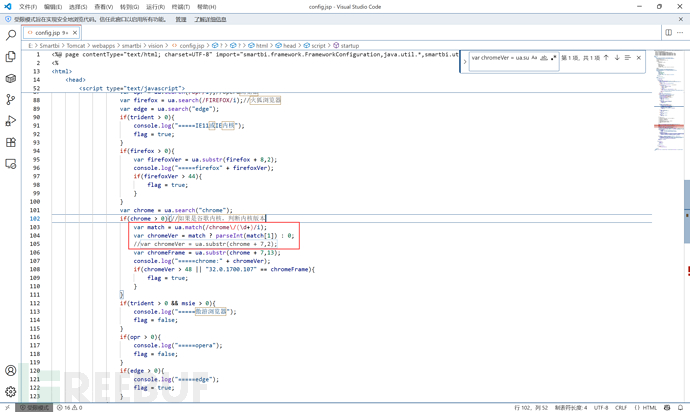The width and height of the screenshot is (690, 412).
Task: Change the tab size 4 indentation setting
Action: point(571,408)
